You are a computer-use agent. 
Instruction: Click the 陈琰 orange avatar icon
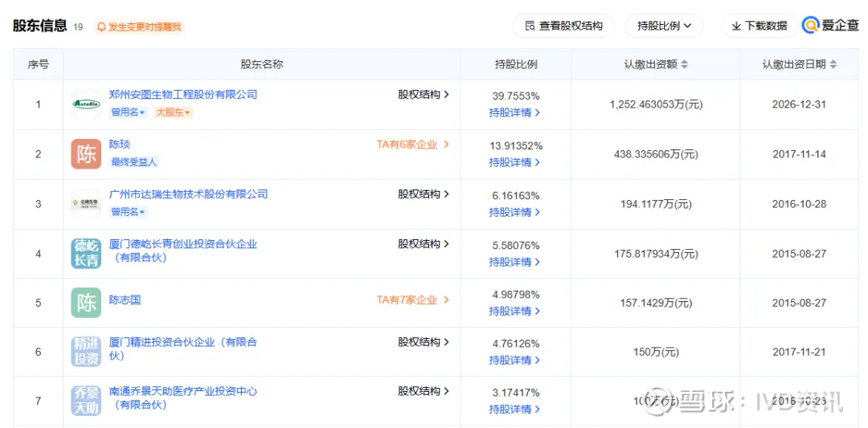tap(86, 153)
